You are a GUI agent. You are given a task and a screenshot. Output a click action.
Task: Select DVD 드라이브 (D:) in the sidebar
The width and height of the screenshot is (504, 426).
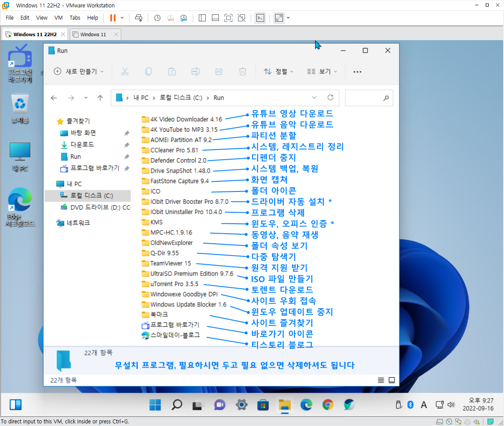pyautogui.click(x=95, y=208)
